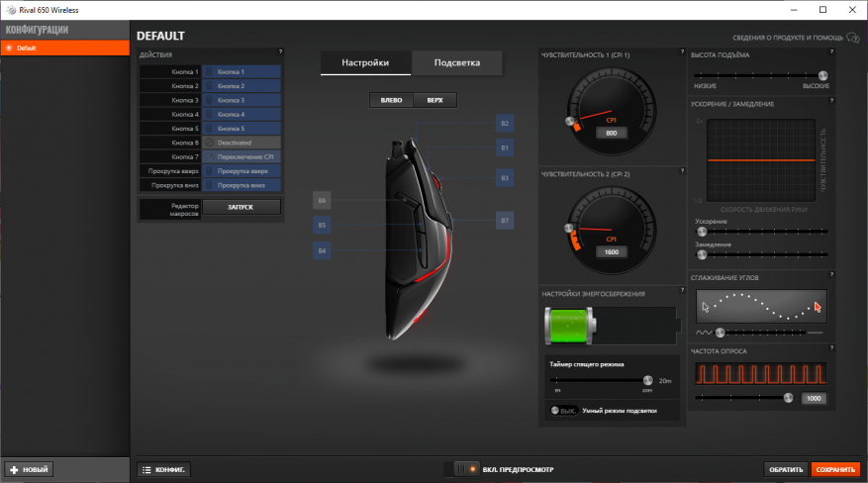Open Кнопка 7 Переключение CPI assignment
This screenshot has height=483, width=868.
(241, 156)
